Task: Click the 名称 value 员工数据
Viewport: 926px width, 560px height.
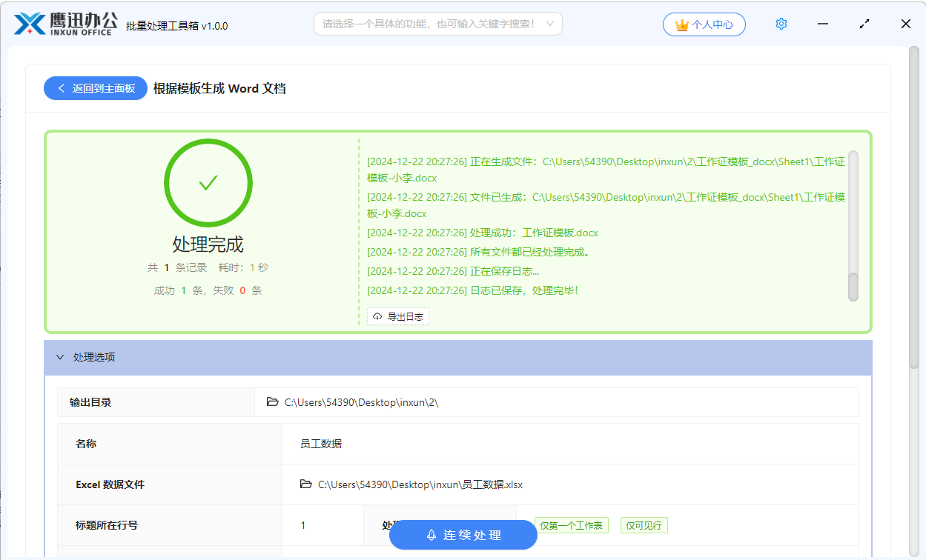Action: click(x=321, y=444)
